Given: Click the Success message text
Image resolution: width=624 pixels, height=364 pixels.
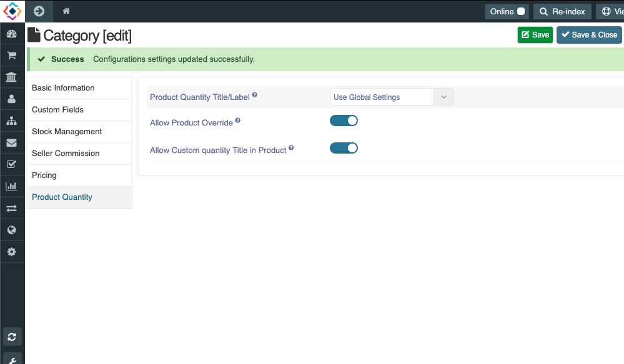Looking at the screenshot, I should [174, 59].
